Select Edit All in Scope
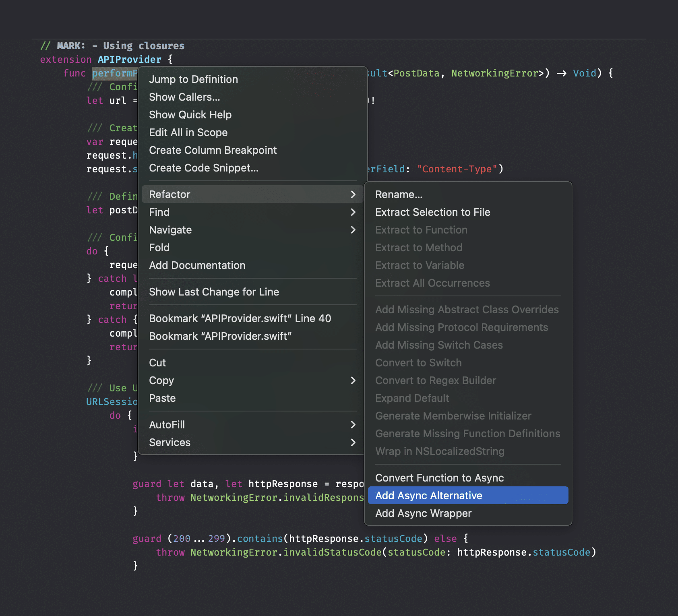This screenshot has height=616, width=678. pyautogui.click(x=188, y=132)
